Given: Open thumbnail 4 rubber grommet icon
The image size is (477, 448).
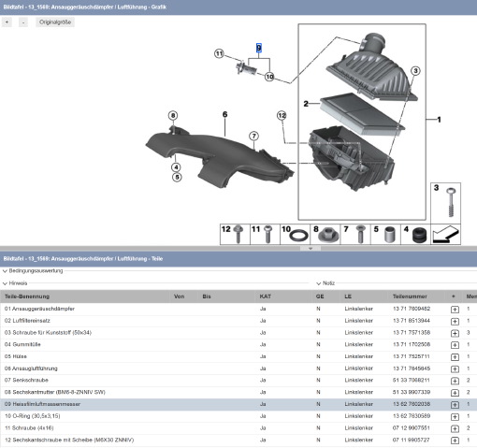Looking at the screenshot, I should [415, 234].
